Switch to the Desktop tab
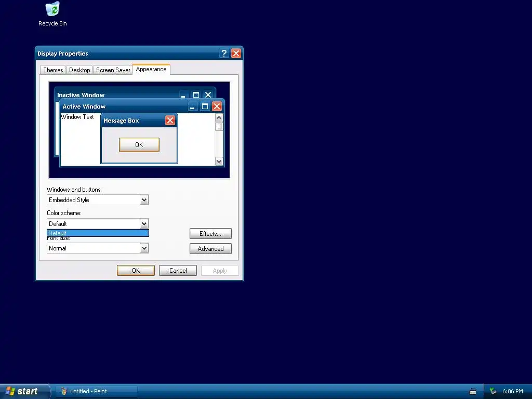The image size is (532, 399). tap(79, 70)
